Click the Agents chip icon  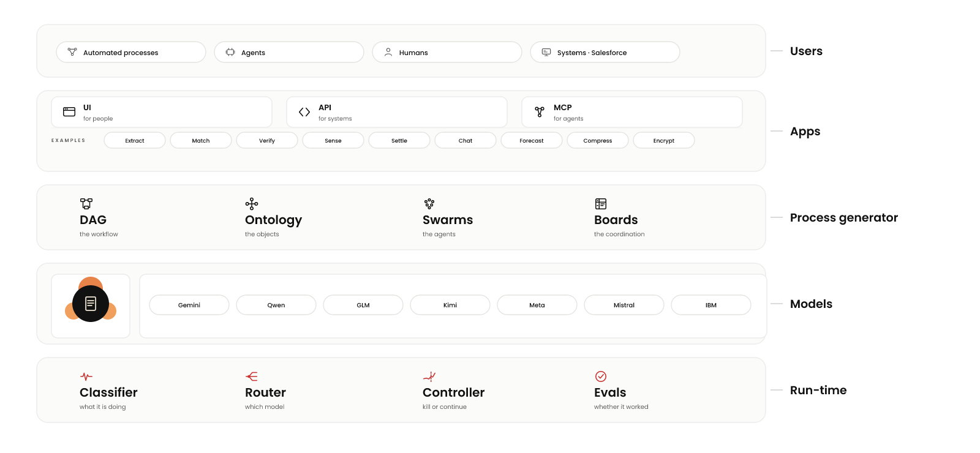[x=230, y=52]
